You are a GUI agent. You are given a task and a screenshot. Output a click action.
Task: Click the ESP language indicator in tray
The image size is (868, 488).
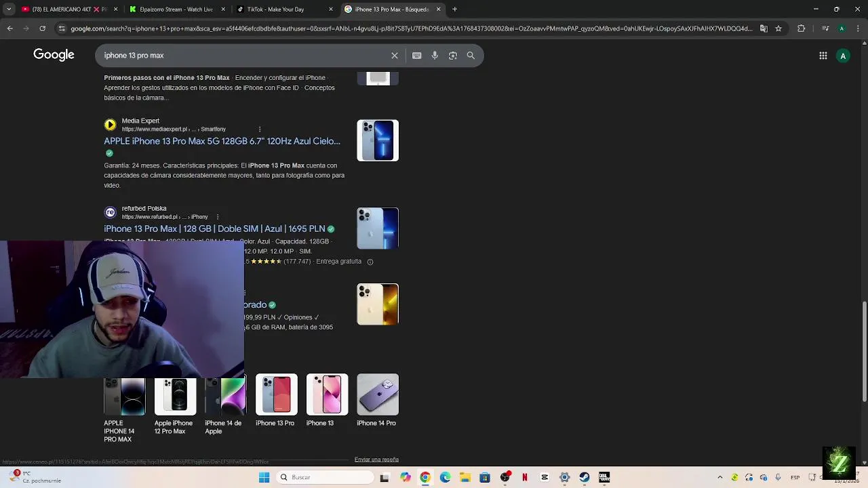pos(795,477)
